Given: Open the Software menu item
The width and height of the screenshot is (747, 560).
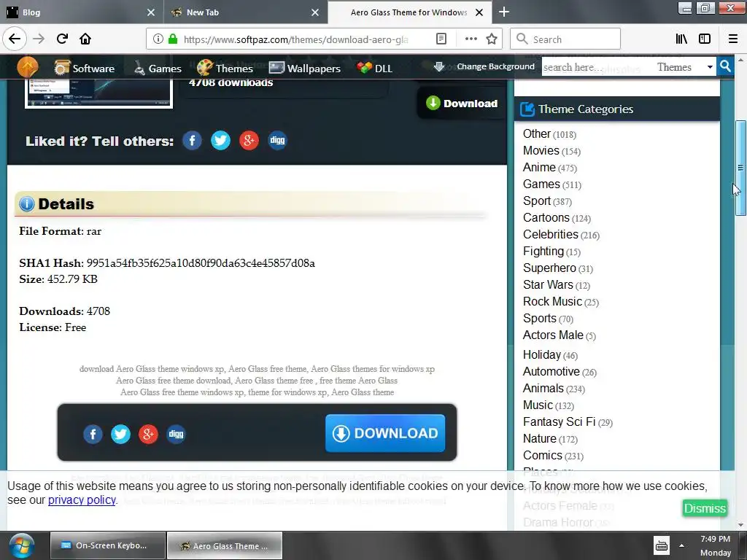Looking at the screenshot, I should click(84, 68).
